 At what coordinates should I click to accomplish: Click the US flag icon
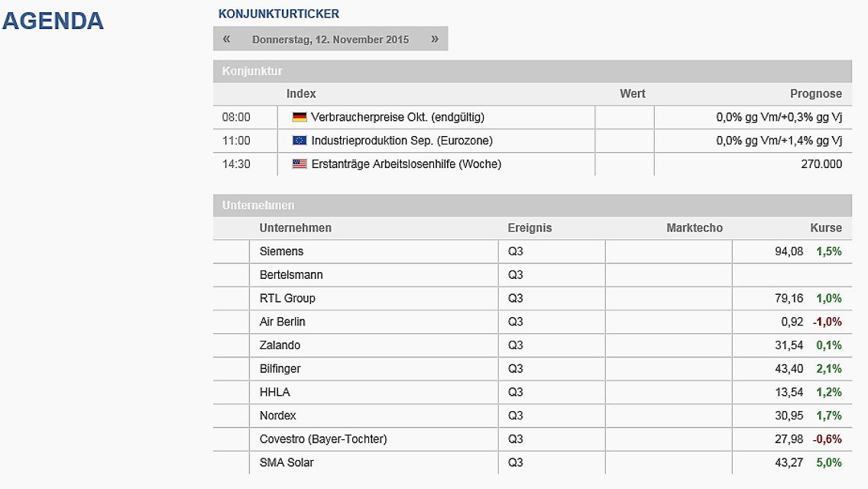point(300,164)
